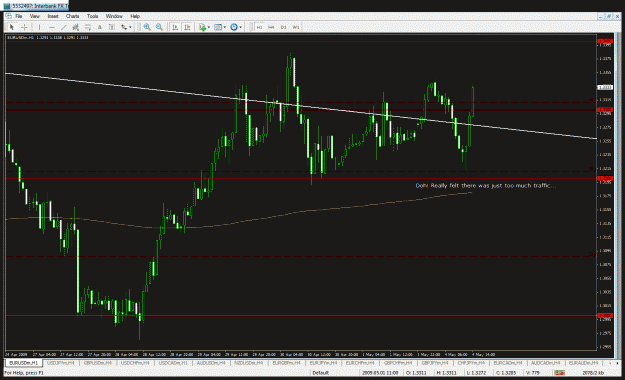Select the Text (A) tool
The width and height of the screenshot is (625, 380).
click(x=100, y=27)
